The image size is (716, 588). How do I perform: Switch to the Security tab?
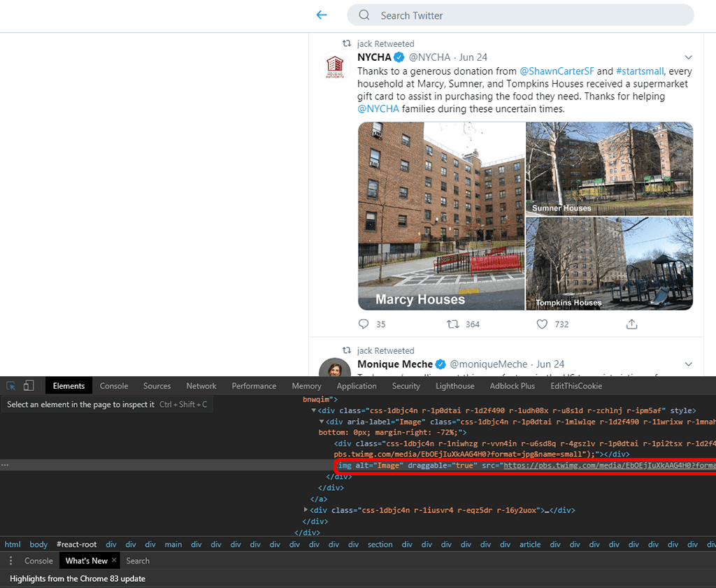pyautogui.click(x=406, y=386)
